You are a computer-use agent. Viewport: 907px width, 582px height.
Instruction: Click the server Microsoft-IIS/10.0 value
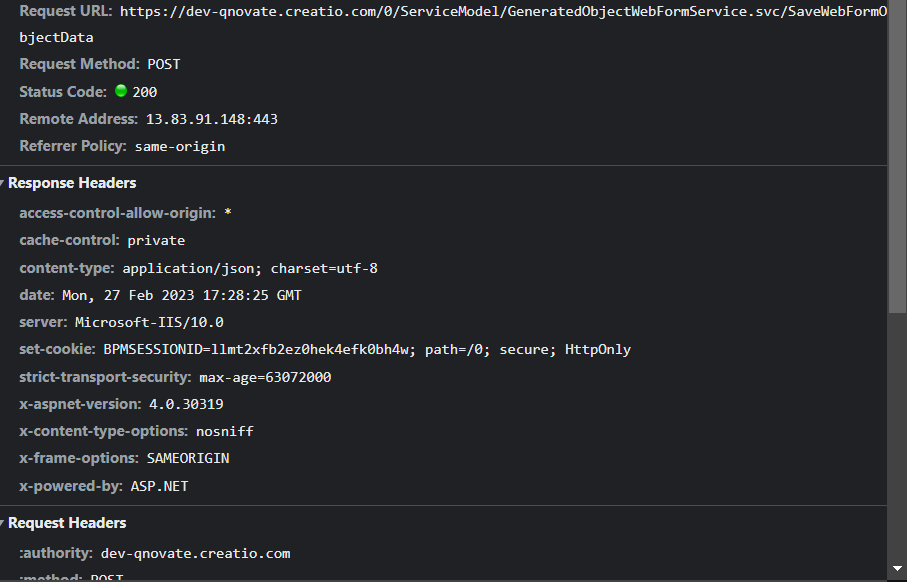point(149,322)
